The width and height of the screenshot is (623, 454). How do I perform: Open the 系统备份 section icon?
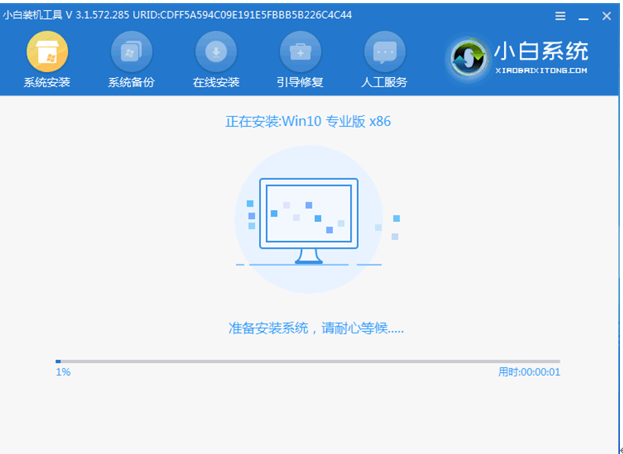(x=132, y=52)
